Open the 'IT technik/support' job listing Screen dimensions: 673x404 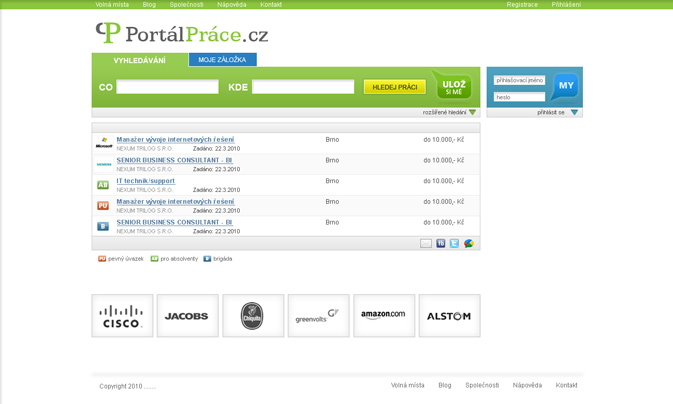tap(145, 181)
